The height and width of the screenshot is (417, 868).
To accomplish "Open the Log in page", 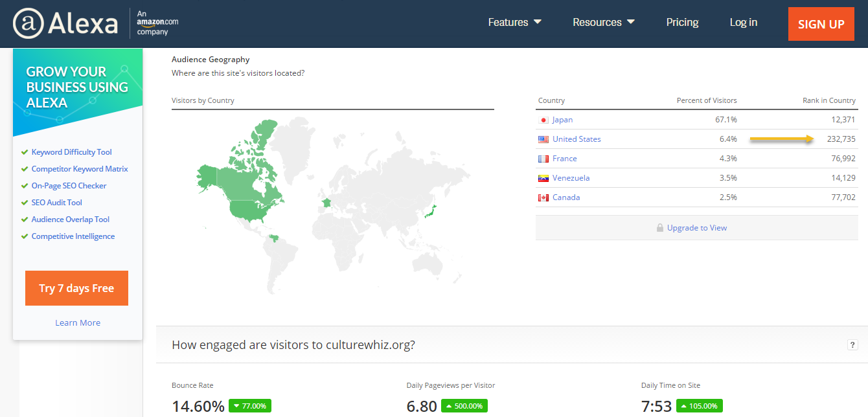I will (x=743, y=22).
